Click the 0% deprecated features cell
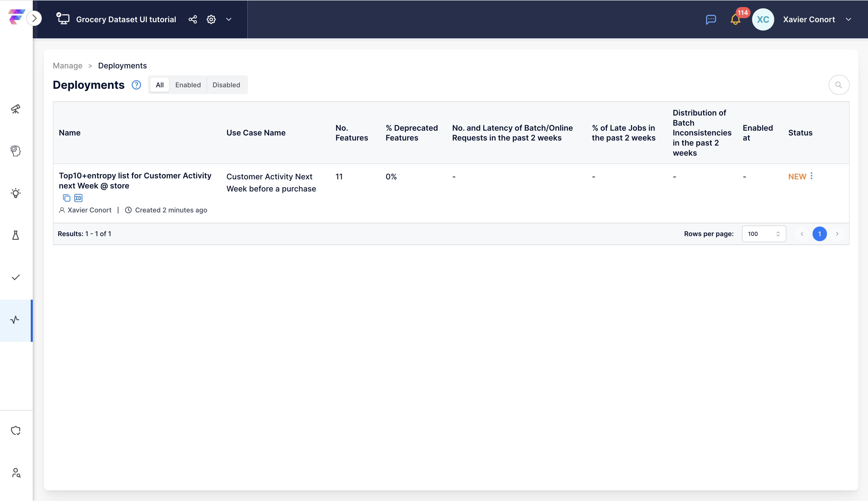This screenshot has width=868, height=501. (x=391, y=177)
